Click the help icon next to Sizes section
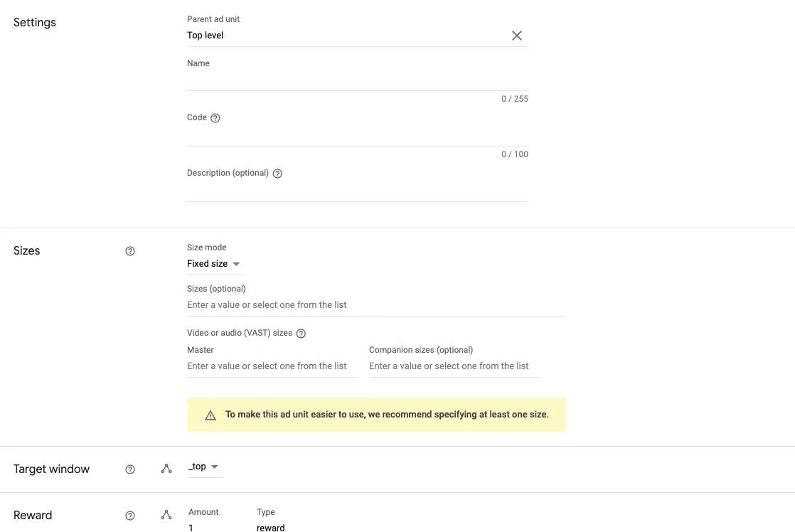Viewport: 795px width, 532px height. tap(129, 250)
